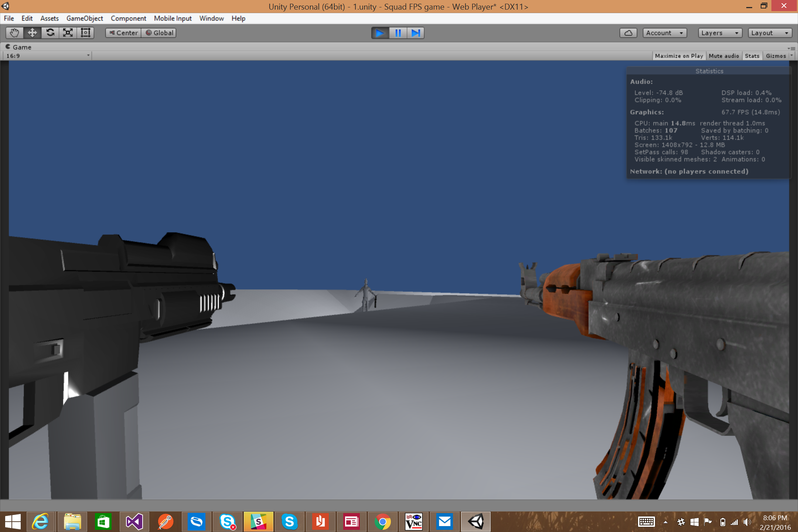Open the cloud services panel
Image resolution: width=798 pixels, height=532 pixels.
628,33
